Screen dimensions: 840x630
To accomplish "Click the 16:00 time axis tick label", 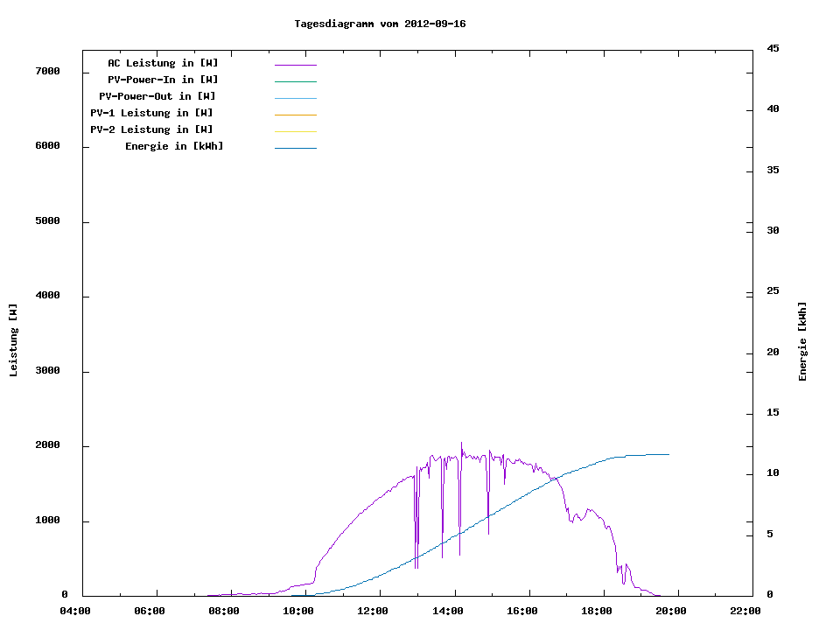I will tap(522, 611).
